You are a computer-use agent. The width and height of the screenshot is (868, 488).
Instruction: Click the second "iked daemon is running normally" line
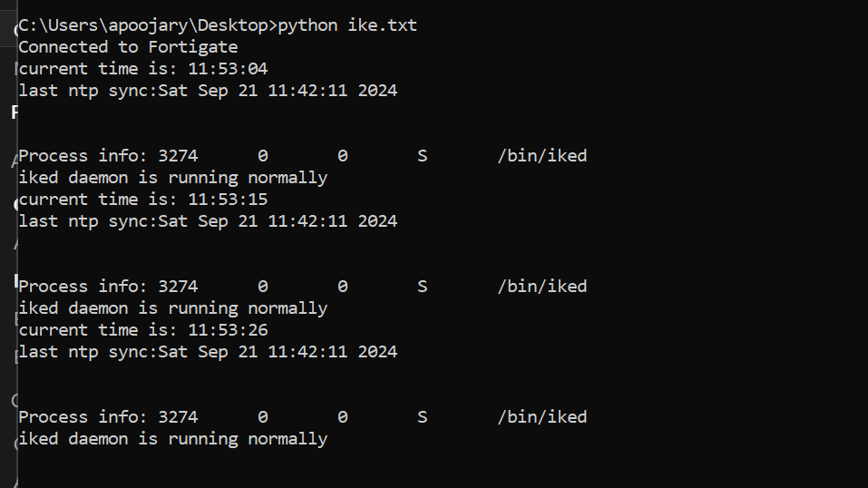pos(172,308)
